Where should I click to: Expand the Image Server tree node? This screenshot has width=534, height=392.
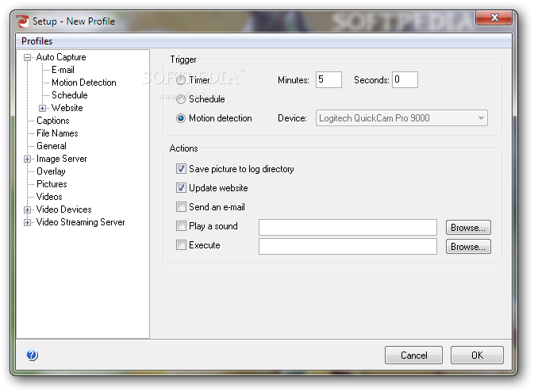(27, 159)
